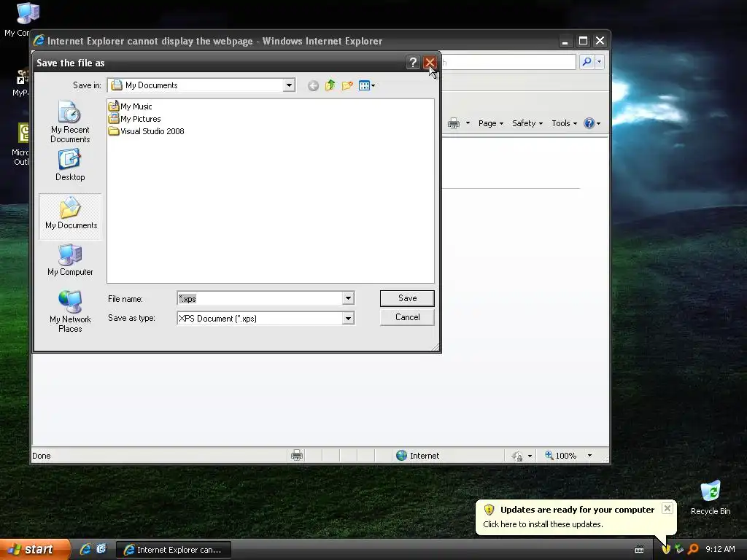
Task: Click the dialog Help question-mark button
Action: click(413, 63)
